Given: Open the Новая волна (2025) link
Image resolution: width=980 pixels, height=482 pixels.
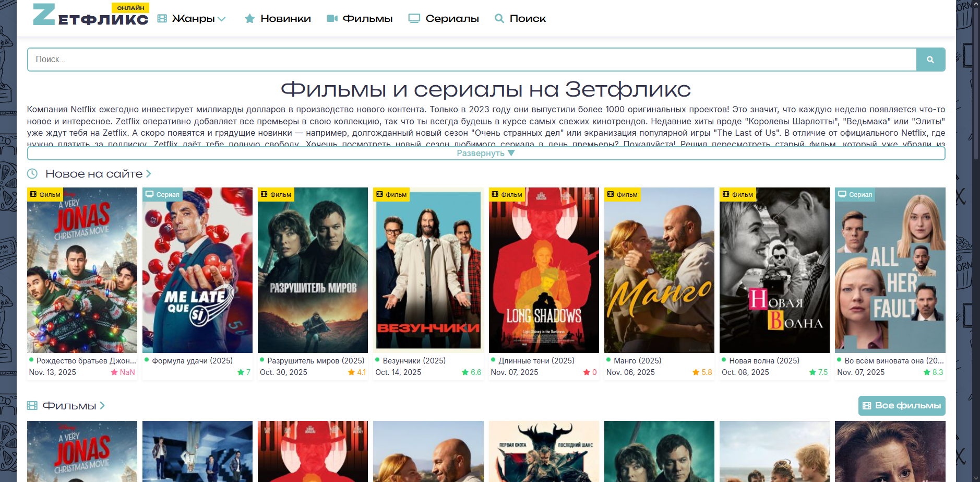Looking at the screenshot, I should pos(764,361).
